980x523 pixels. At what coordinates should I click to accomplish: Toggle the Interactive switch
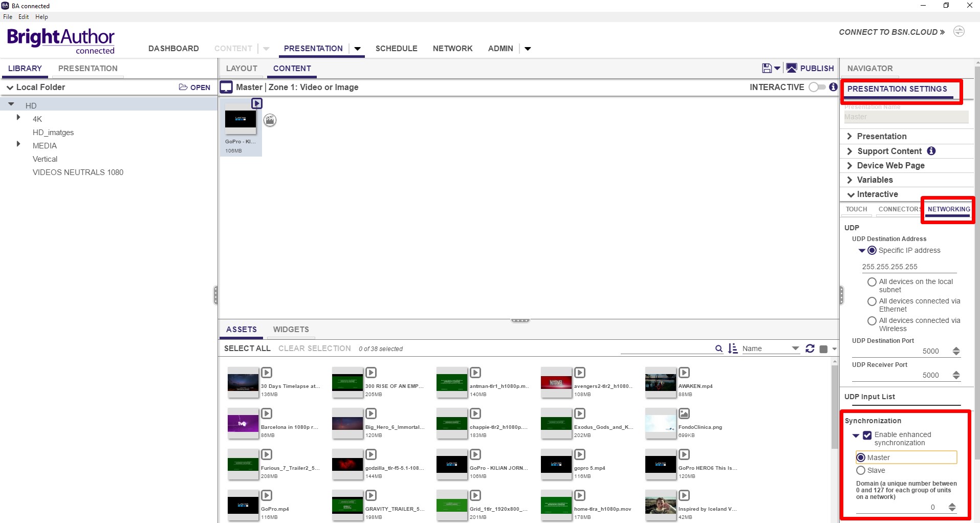point(817,87)
